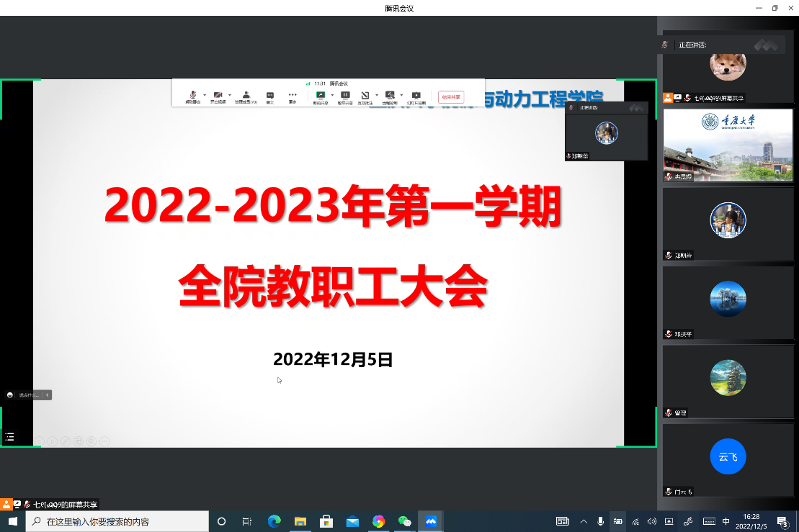Select the Chongqing University video thumbnail

click(x=728, y=145)
